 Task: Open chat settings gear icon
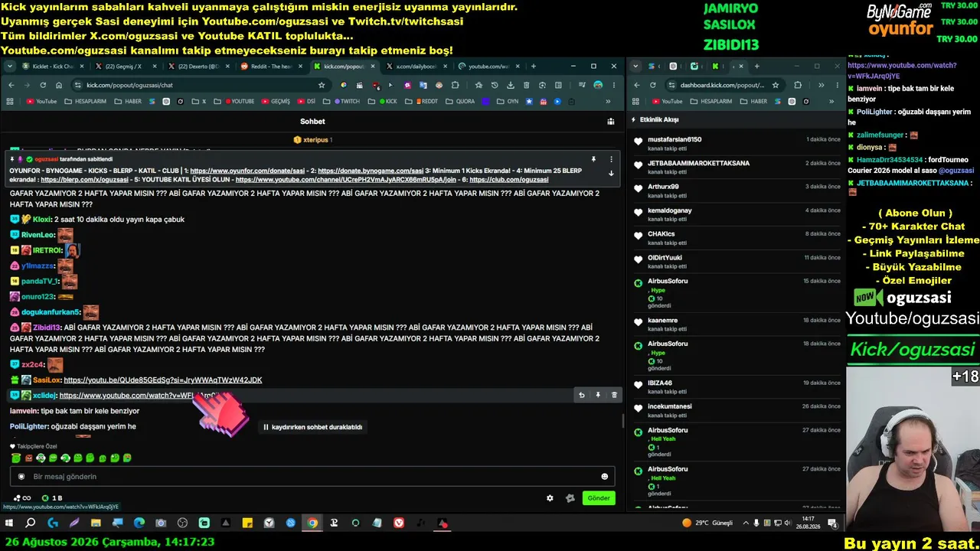point(550,498)
